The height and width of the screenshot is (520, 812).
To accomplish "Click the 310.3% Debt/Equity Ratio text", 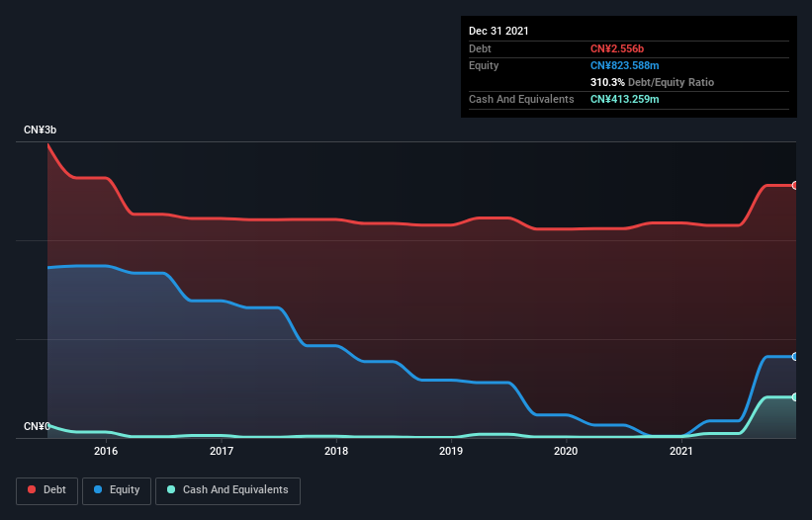I will [652, 82].
